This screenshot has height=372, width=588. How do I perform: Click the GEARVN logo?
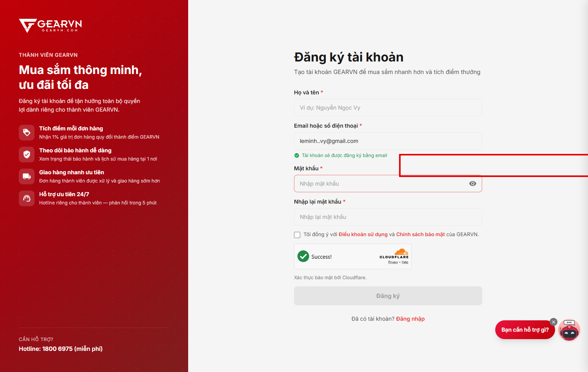pos(50,25)
